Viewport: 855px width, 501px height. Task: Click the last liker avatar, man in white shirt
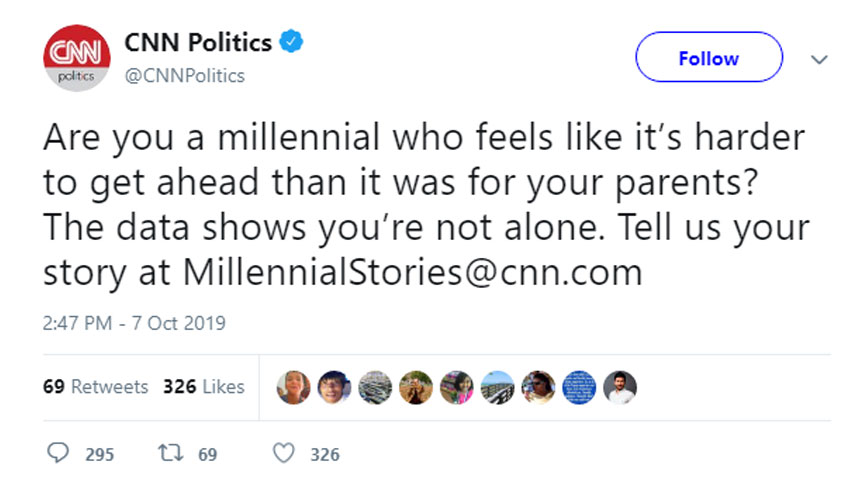(x=621, y=387)
